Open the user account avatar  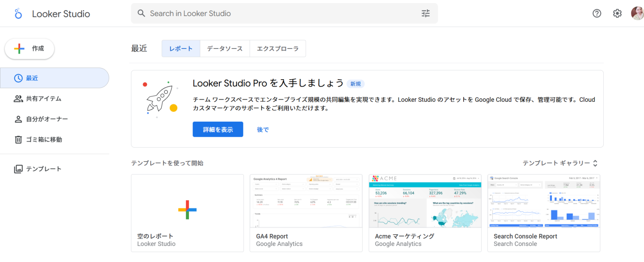(637, 13)
